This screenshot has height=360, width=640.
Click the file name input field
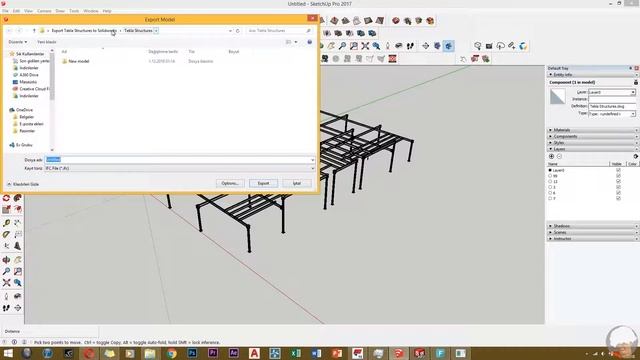[180, 160]
